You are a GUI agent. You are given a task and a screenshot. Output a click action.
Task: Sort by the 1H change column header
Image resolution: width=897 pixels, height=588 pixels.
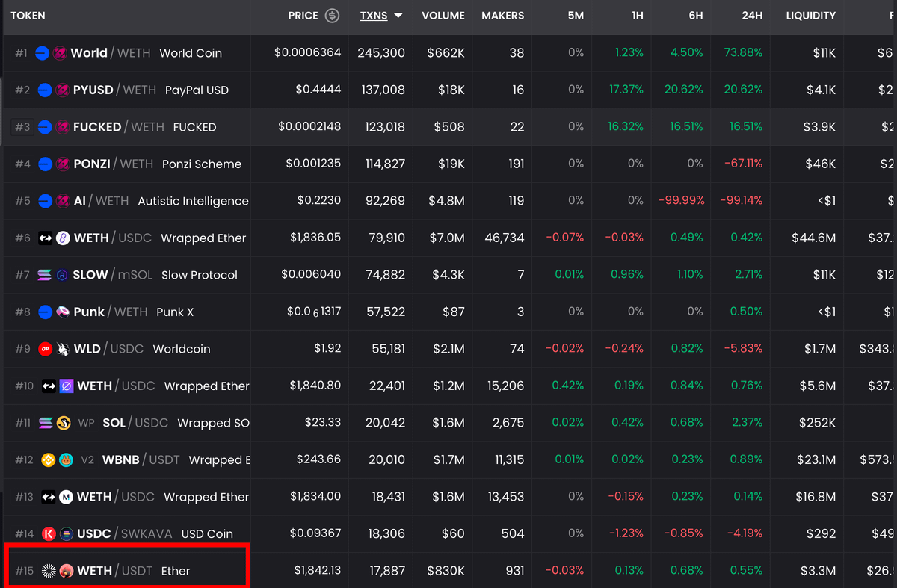tap(637, 16)
